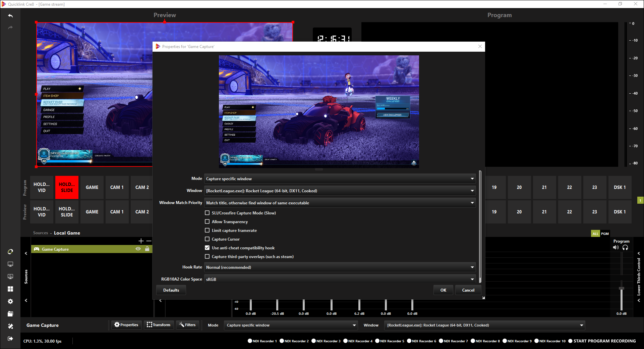This screenshot has width=644, height=349.
Task: Select NDI Recorder 5 radio button
Action: point(377,341)
